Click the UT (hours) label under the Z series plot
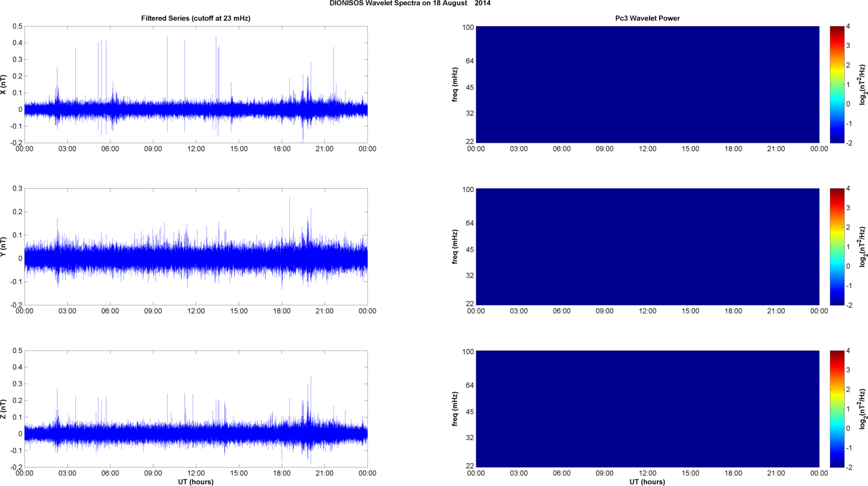Image resolution: width=868 pixels, height=486 pixels. (196, 482)
